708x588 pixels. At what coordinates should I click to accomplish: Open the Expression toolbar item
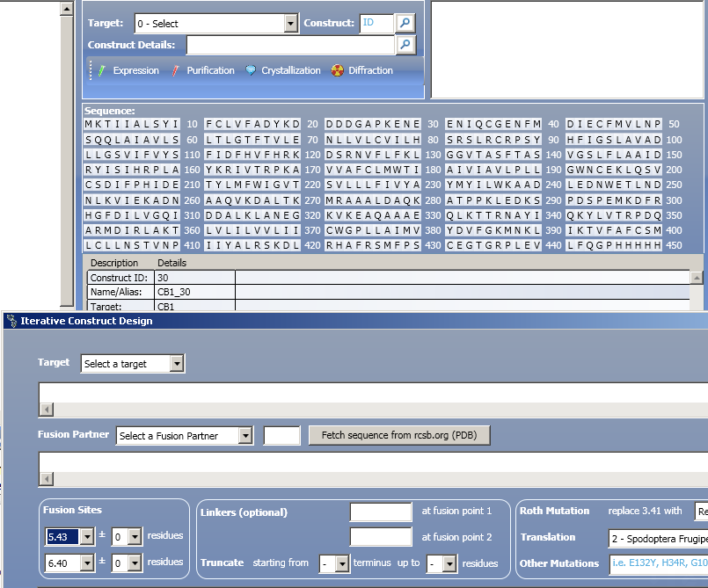click(x=128, y=70)
